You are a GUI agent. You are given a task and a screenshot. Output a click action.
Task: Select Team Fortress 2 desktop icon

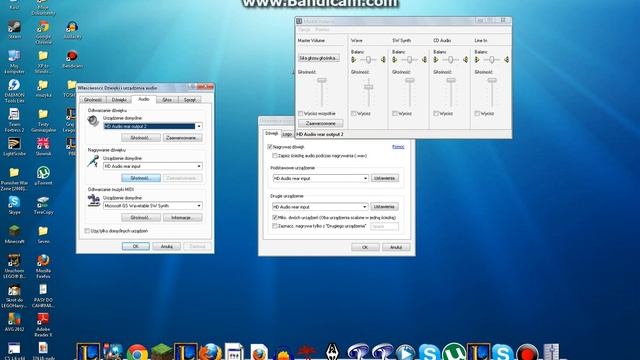[x=14, y=120]
